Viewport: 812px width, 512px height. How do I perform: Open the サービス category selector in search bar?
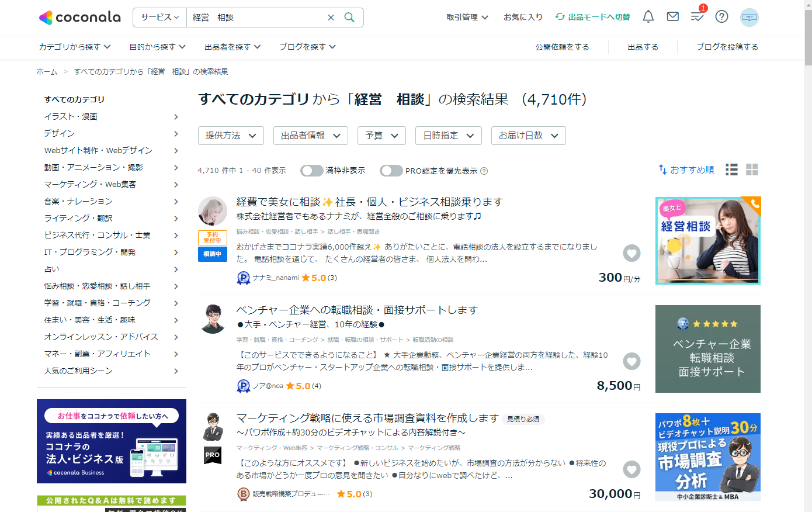coord(159,18)
